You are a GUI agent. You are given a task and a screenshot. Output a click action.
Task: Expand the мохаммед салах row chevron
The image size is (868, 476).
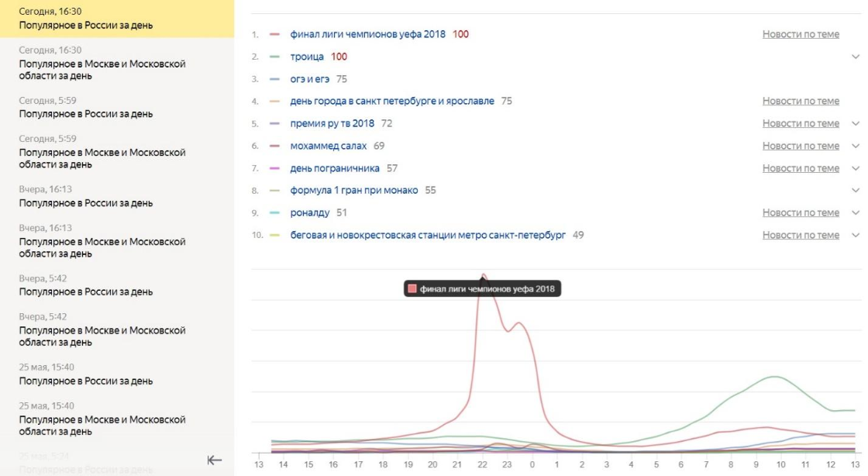[x=856, y=146]
